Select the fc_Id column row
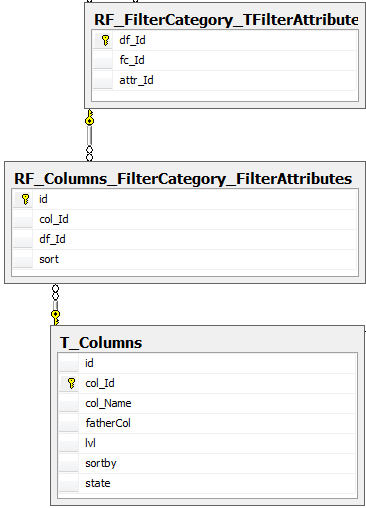This screenshot has width=366, height=508. click(224, 60)
